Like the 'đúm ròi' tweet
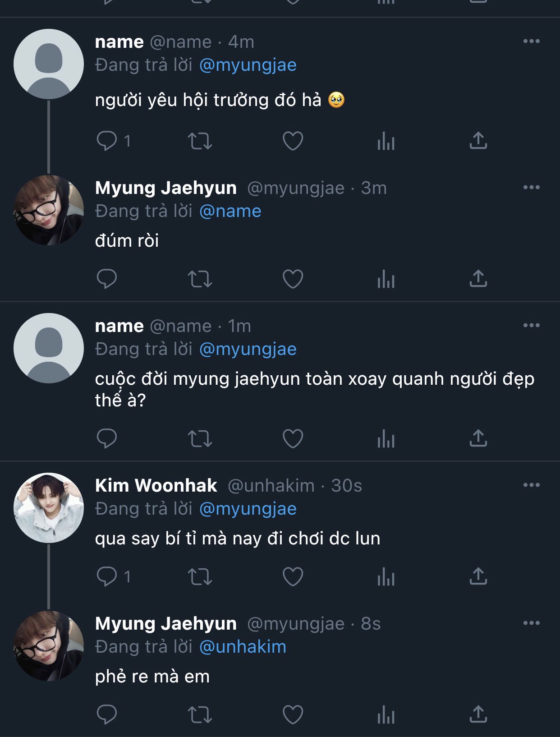Screen dimensions: 560x737 pyautogui.click(x=293, y=279)
